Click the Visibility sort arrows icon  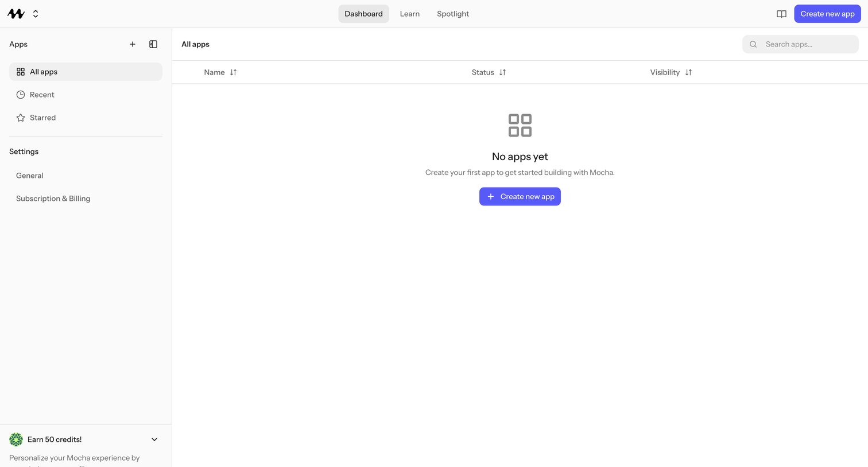tap(688, 72)
